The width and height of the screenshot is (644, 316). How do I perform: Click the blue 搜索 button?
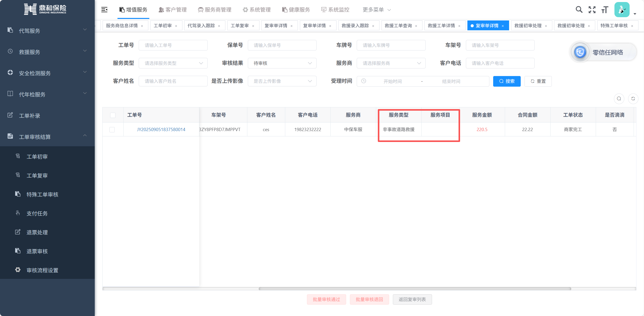[507, 81]
